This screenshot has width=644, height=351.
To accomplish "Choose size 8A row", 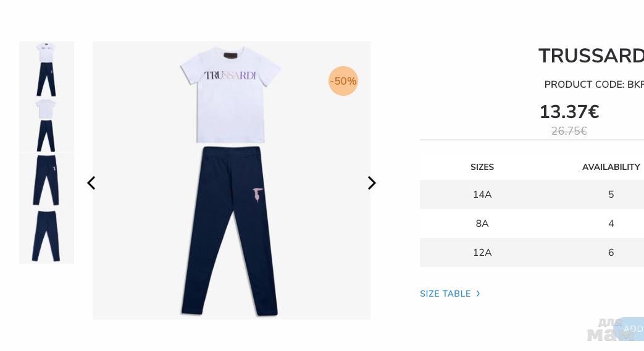I will click(532, 224).
